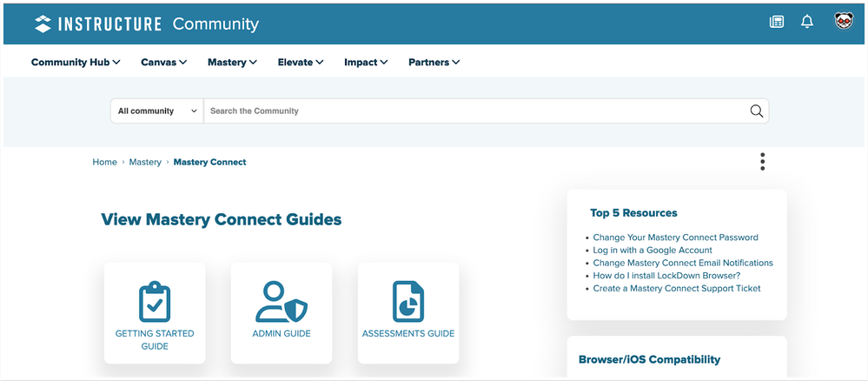
Task: Expand the Community Hub menu
Action: [76, 62]
